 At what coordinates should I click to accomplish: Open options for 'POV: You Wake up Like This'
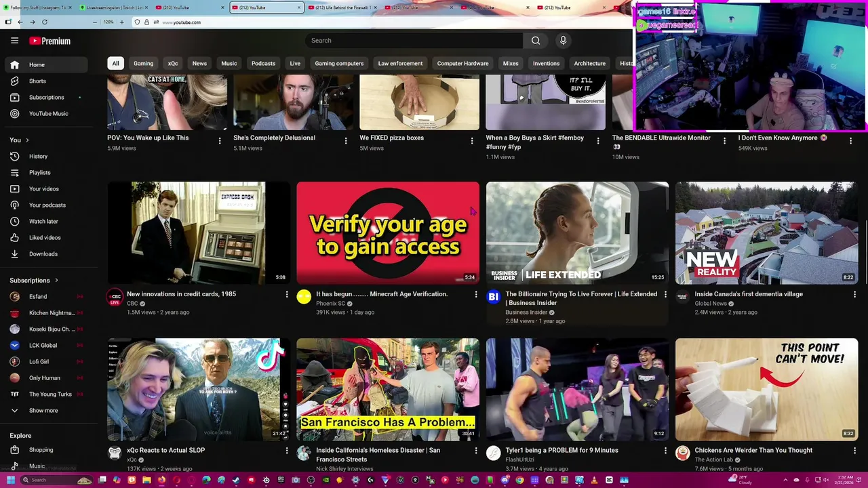pos(220,141)
